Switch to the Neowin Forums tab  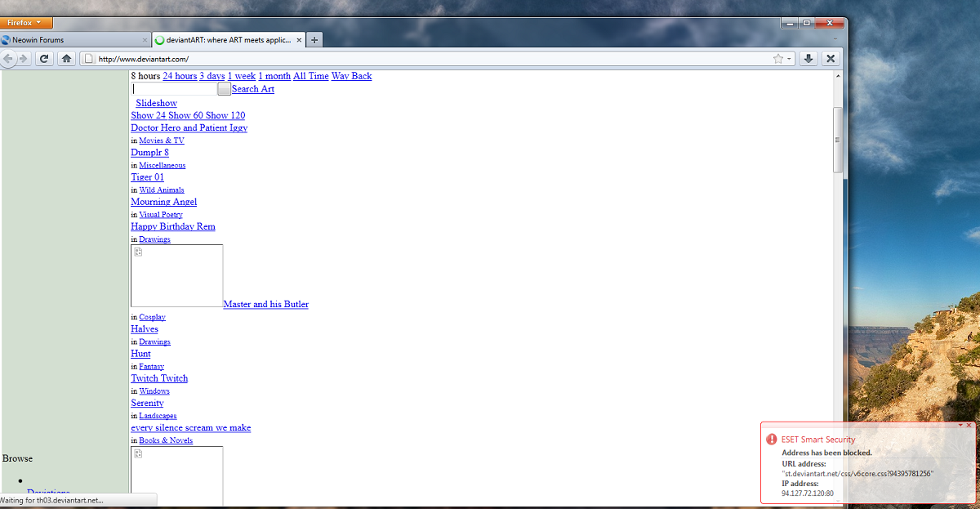pos(75,40)
